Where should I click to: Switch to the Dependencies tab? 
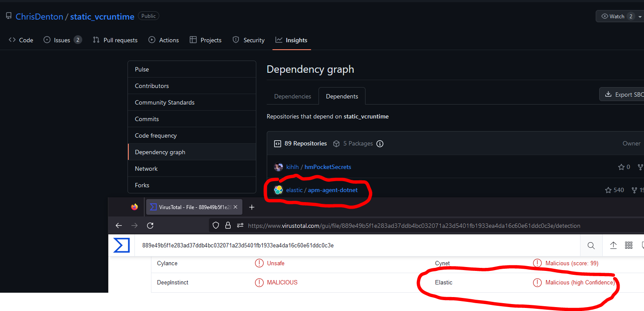pos(292,96)
